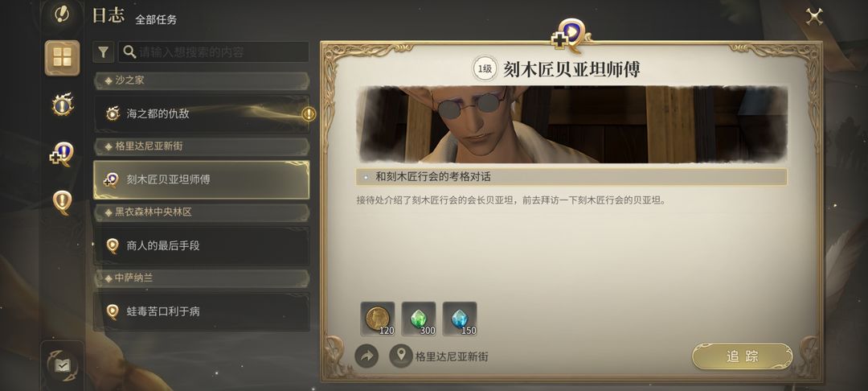The image size is (868, 391).
Task: Open the filter funnel icon
Action: (x=103, y=52)
